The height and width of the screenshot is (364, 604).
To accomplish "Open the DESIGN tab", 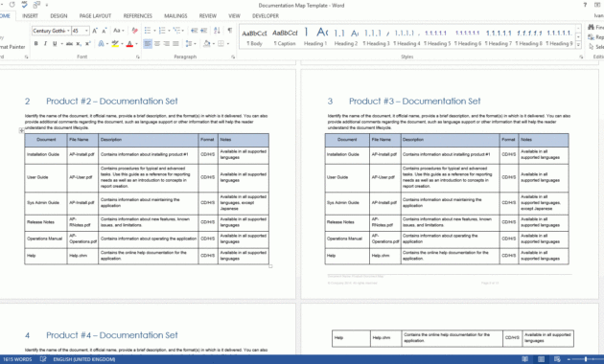I will point(58,15).
